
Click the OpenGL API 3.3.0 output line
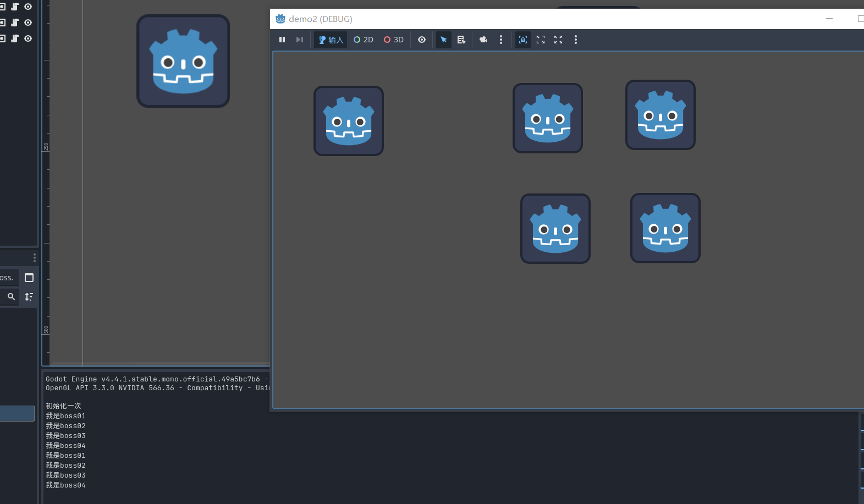click(x=157, y=388)
